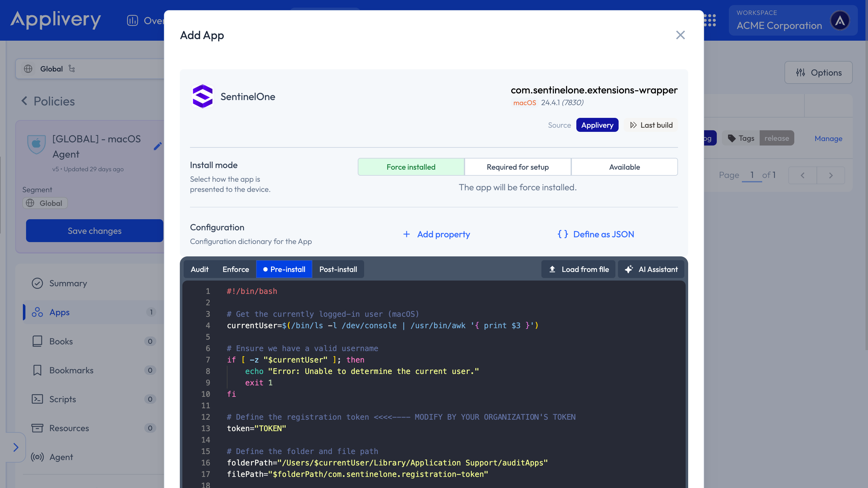Open the AI Assistant

651,269
